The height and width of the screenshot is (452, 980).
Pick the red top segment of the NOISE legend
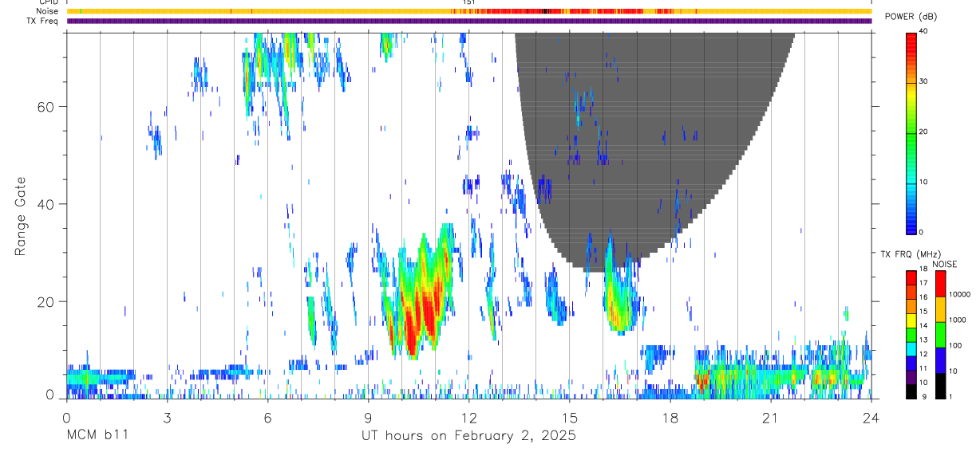(x=941, y=284)
